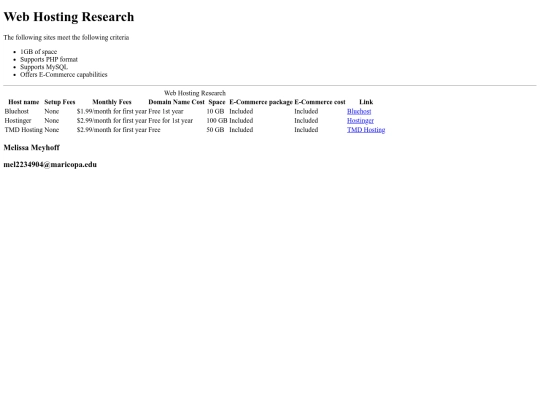This screenshot has width=540, height=405.
Task: Click the Web Hosting Research page heading
Action: 69,17
